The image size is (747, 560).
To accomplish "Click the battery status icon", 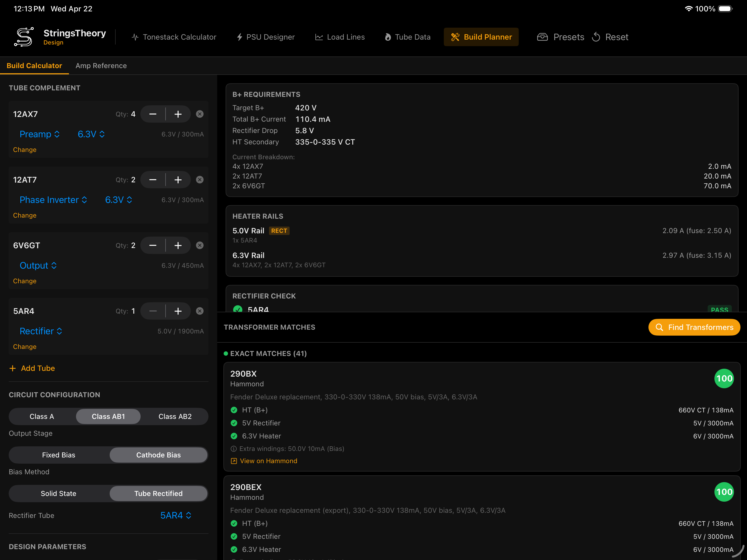I will [x=725, y=8].
